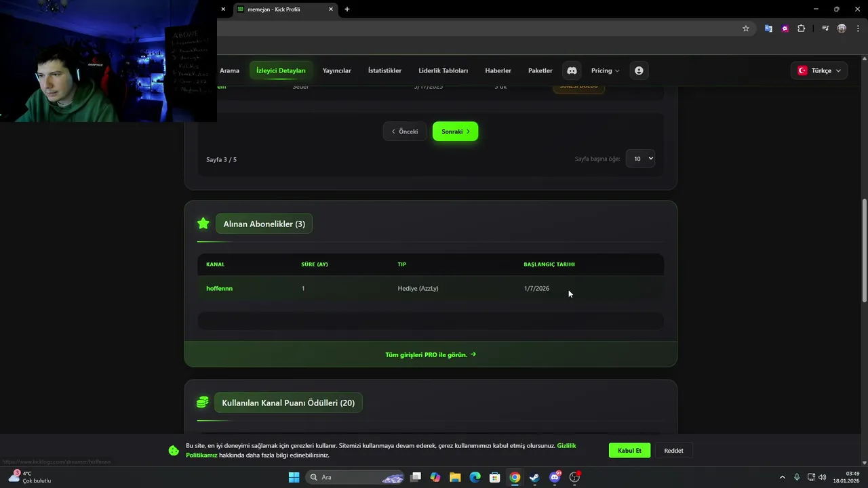Click the TIP column header
This screenshot has width=868, height=488.
click(402, 264)
